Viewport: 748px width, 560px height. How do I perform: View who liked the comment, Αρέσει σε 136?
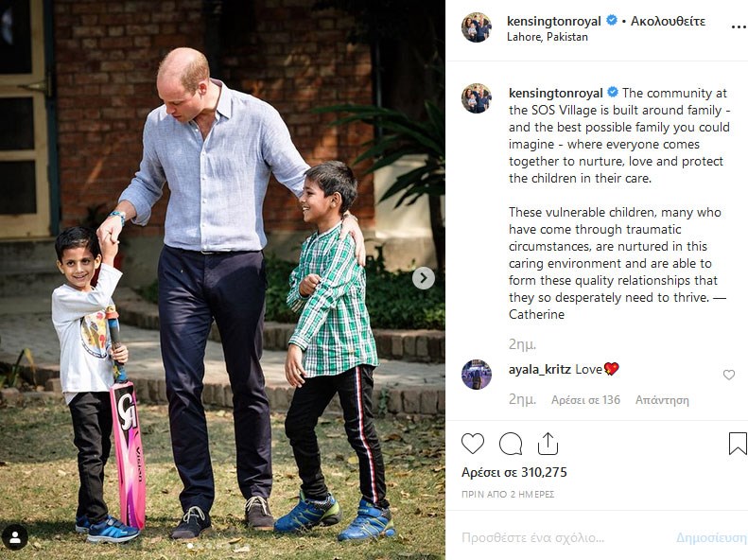pyautogui.click(x=585, y=400)
